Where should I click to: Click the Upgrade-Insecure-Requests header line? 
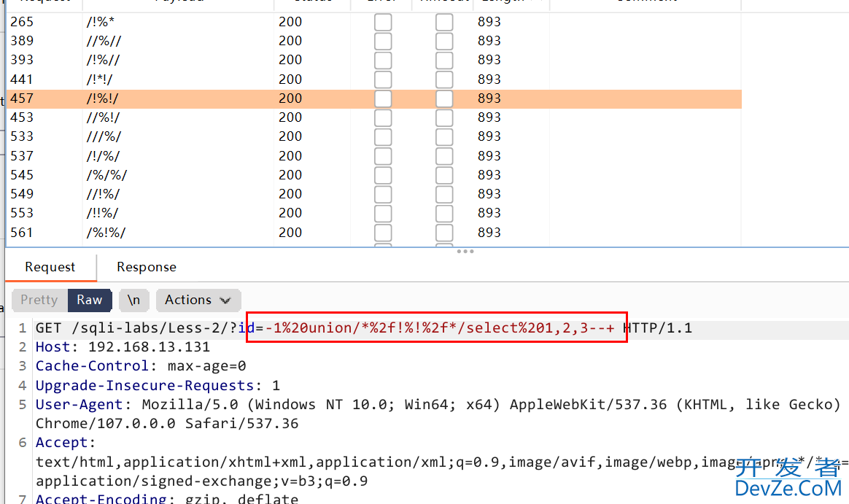click(158, 385)
